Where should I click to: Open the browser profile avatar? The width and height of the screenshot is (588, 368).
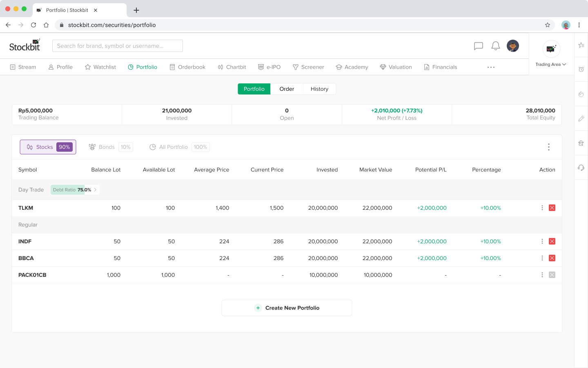[566, 25]
